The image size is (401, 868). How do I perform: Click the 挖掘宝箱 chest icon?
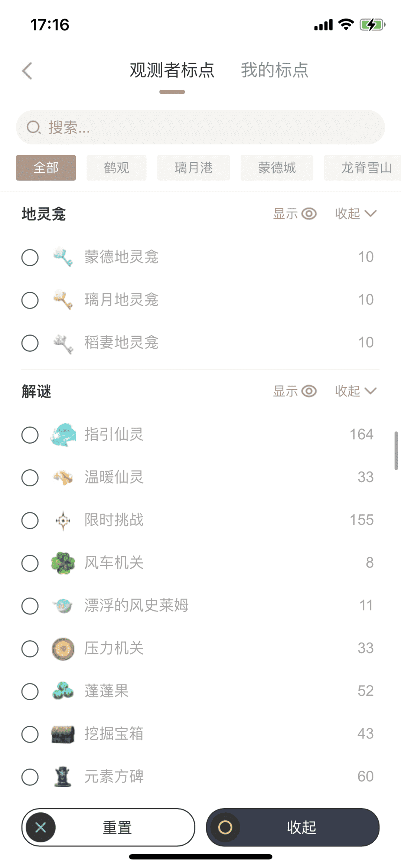[63, 734]
